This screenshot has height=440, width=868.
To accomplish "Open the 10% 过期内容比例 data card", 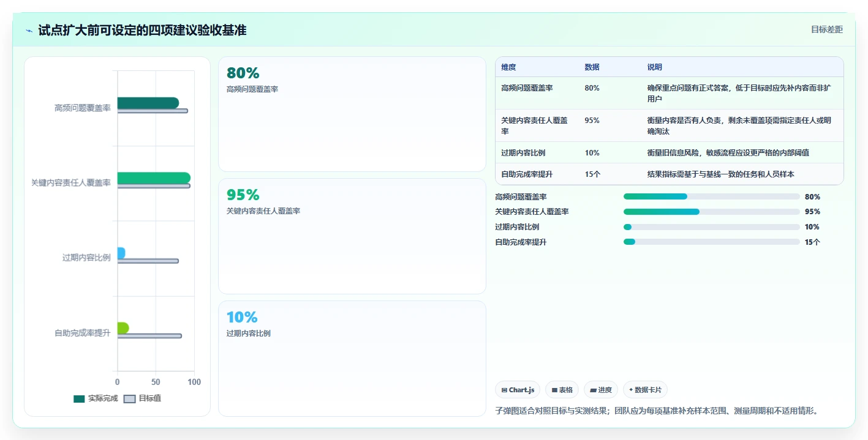I will coord(352,359).
